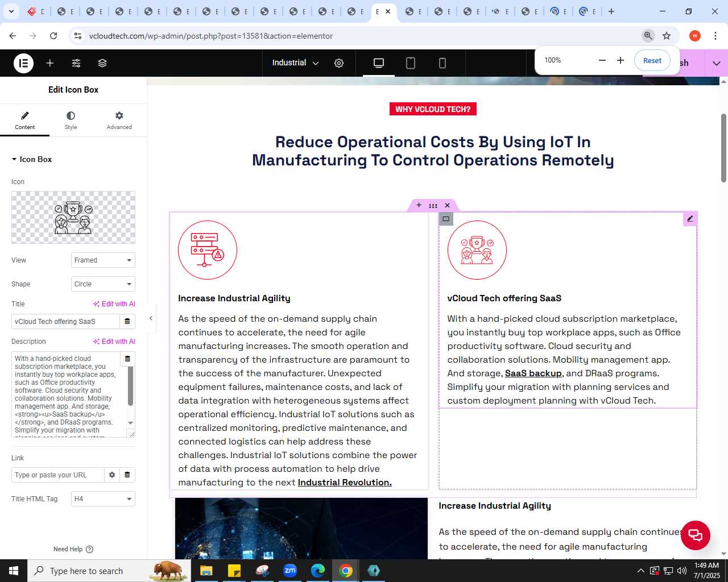Zoom in with the plus button
This screenshot has height=582, width=728.
(x=621, y=60)
